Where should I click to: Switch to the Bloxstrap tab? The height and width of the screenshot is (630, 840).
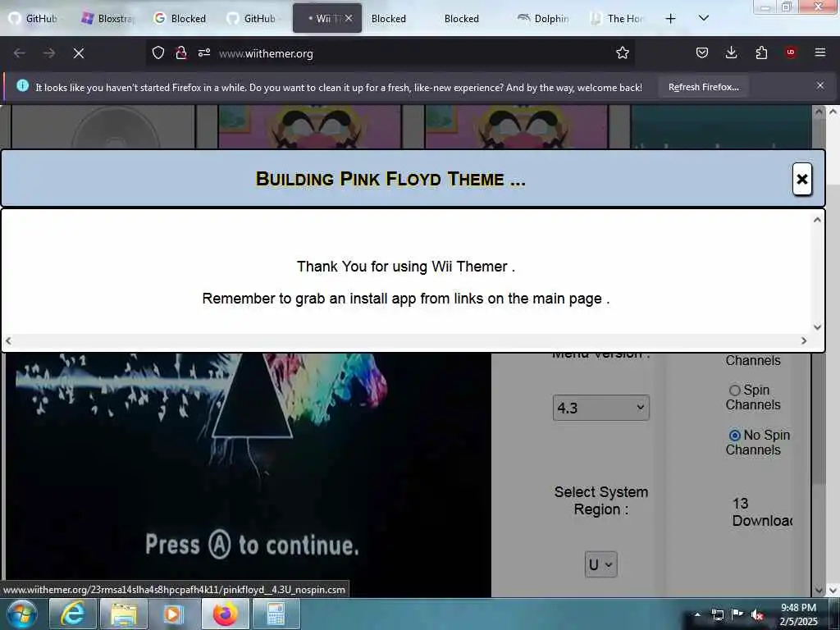[109, 19]
